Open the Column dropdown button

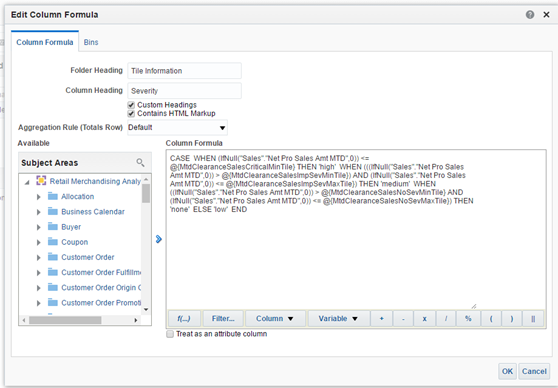tap(275, 319)
